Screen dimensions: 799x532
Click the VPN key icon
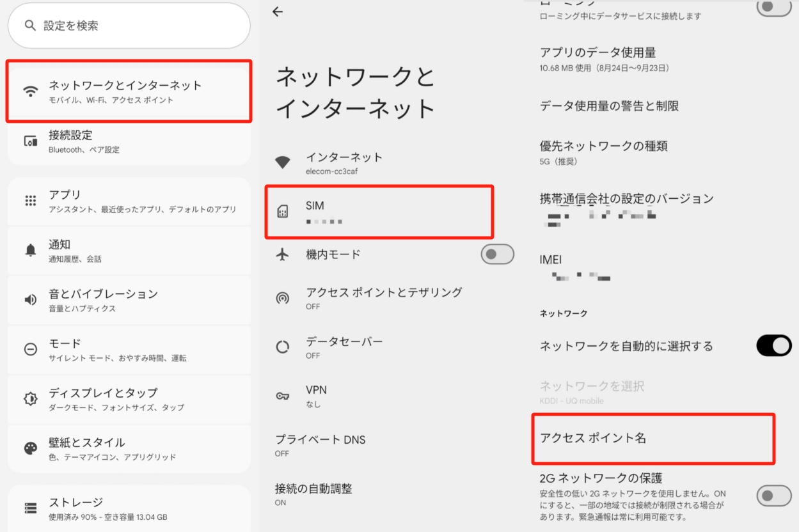tap(282, 396)
